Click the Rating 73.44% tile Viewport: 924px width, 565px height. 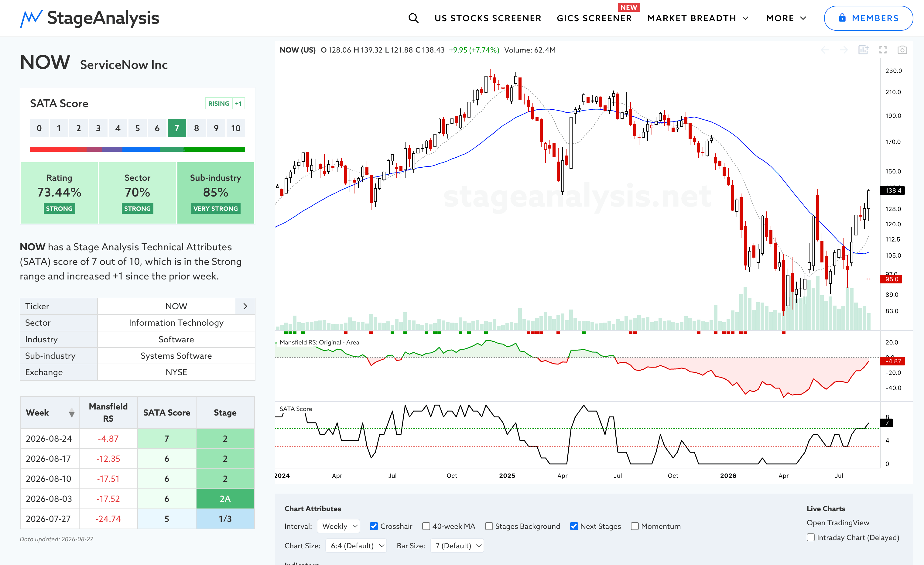[x=59, y=193]
